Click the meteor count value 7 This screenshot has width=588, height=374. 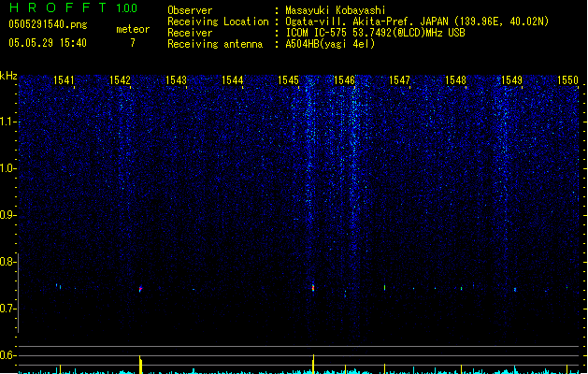(133, 43)
